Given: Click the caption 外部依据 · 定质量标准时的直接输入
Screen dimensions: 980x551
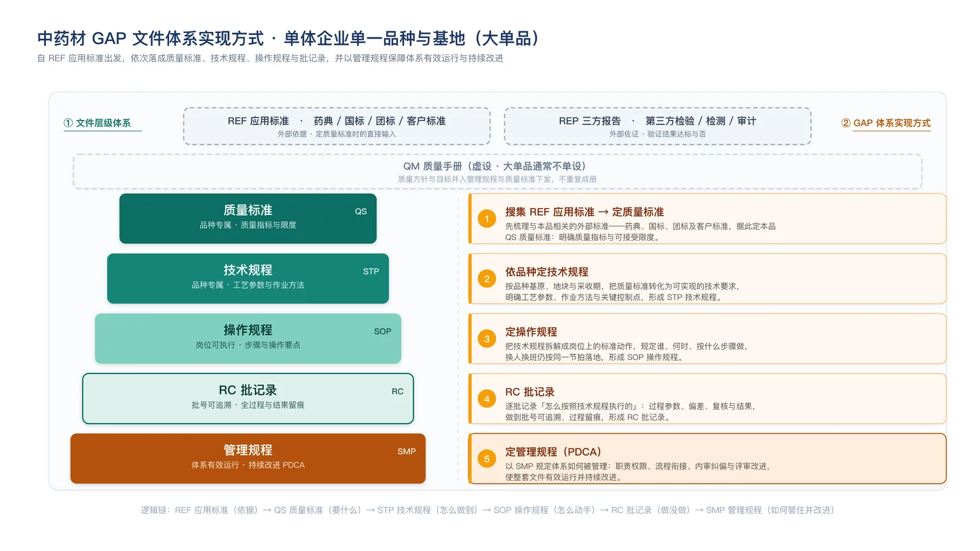Looking at the screenshot, I should pyautogui.click(x=337, y=134).
